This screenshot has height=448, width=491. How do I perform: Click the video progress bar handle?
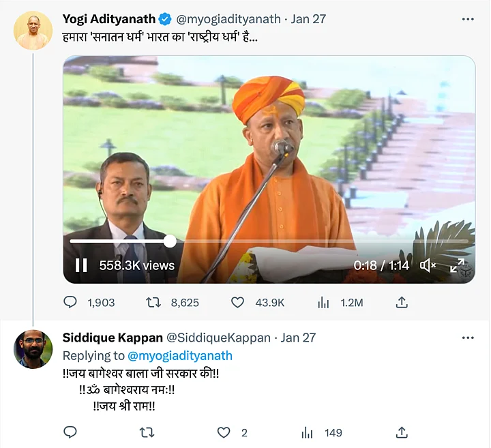pyautogui.click(x=170, y=241)
